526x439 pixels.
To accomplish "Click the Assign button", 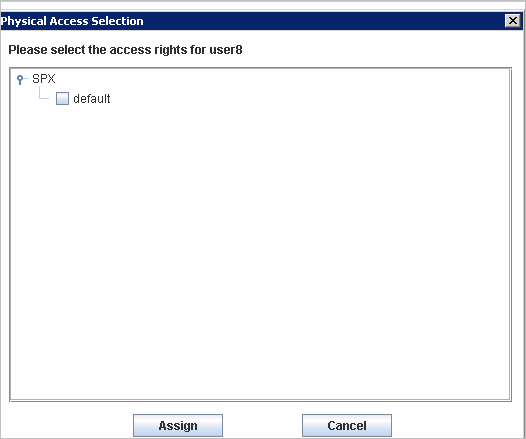I will (x=178, y=426).
